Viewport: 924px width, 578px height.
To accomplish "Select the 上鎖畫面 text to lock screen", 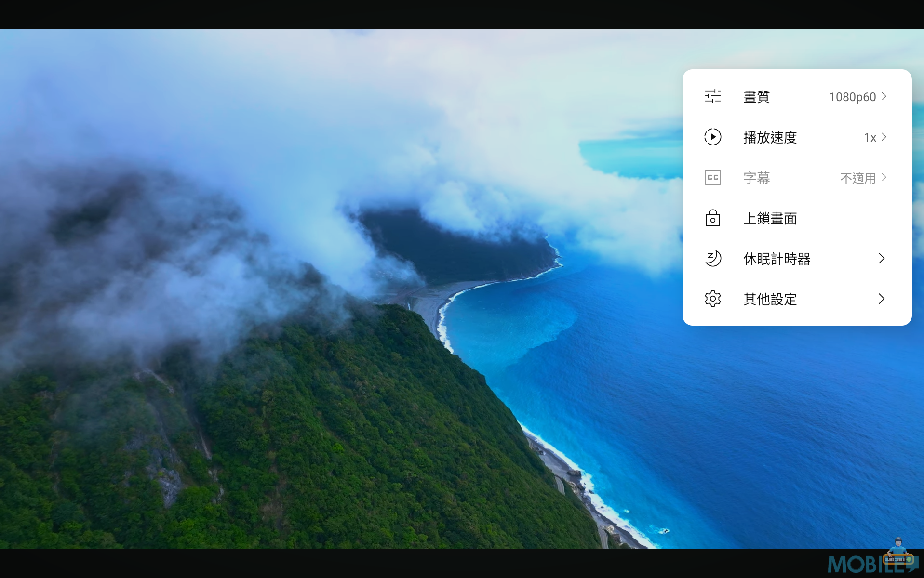I will tap(770, 218).
